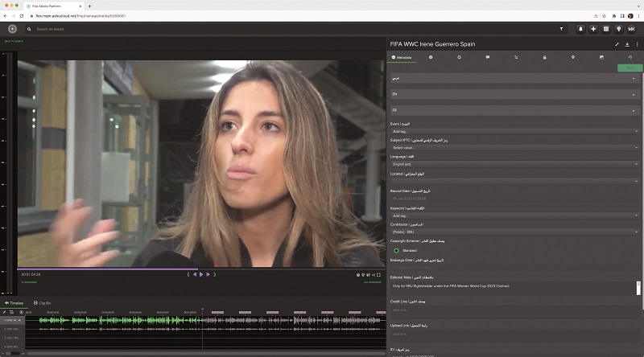Click the timeline tracks list icon
This screenshot has width=644, height=357.
click(x=12, y=312)
